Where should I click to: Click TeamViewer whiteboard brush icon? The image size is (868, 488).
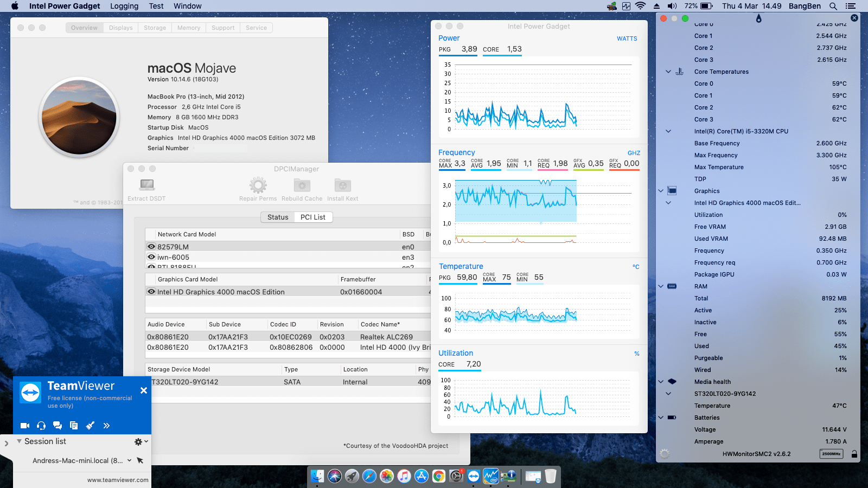tap(90, 426)
